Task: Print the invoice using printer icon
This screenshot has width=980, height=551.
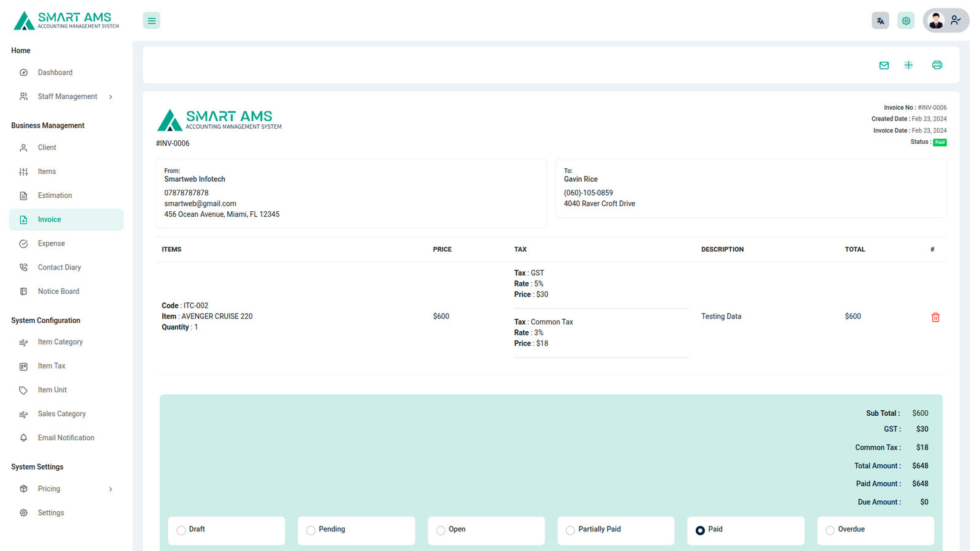Action: coord(937,65)
